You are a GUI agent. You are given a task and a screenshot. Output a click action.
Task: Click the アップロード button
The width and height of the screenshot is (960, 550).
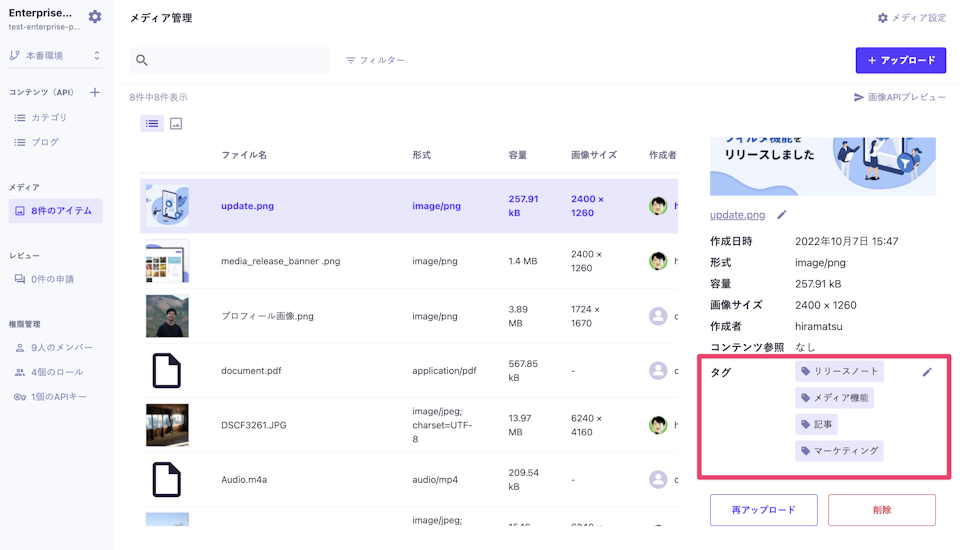pyautogui.click(x=900, y=60)
